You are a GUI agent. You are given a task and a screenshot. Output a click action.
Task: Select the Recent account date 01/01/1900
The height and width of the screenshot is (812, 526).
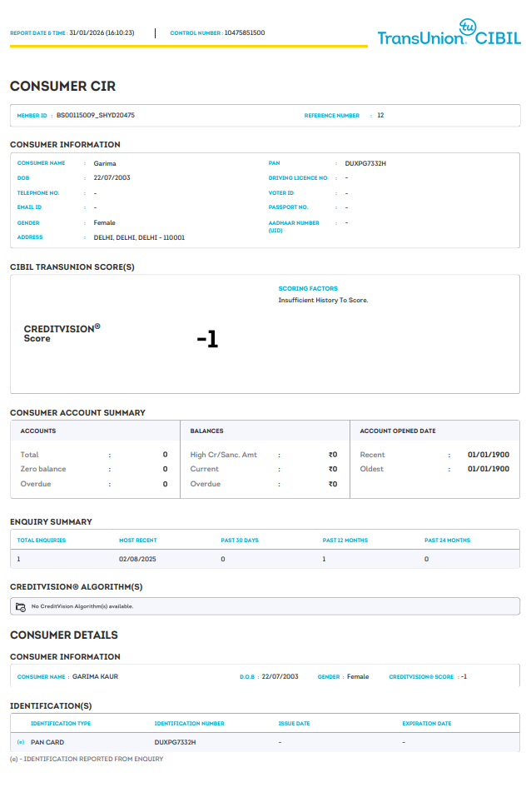[x=489, y=455]
